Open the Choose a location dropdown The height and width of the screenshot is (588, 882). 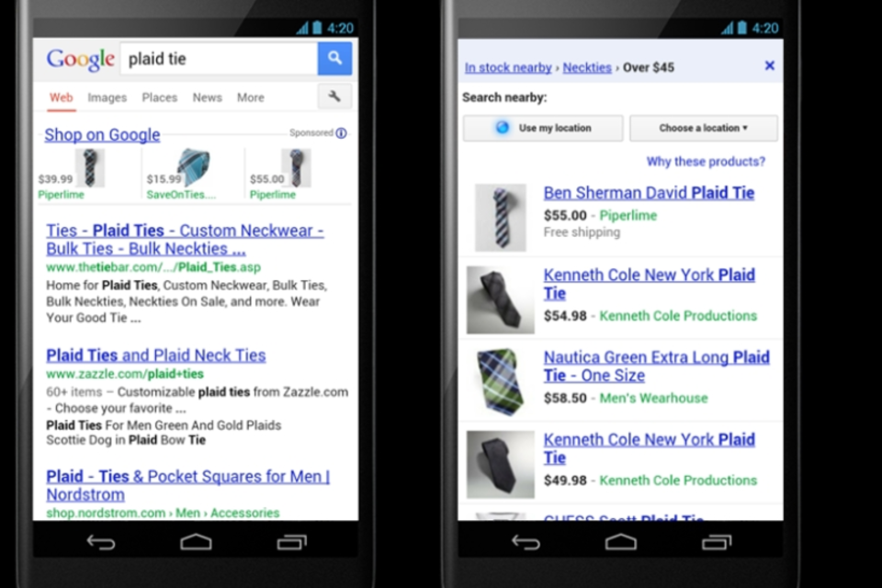pos(704,128)
